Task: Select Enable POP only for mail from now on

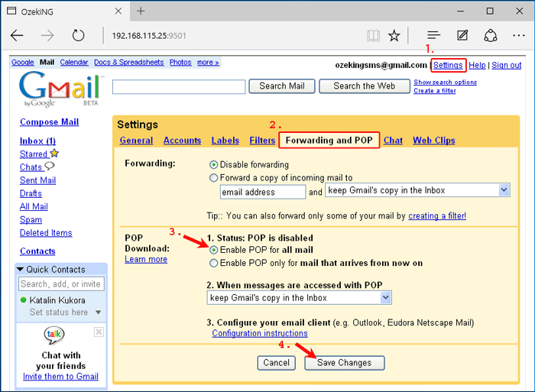Action: pyautogui.click(x=213, y=263)
